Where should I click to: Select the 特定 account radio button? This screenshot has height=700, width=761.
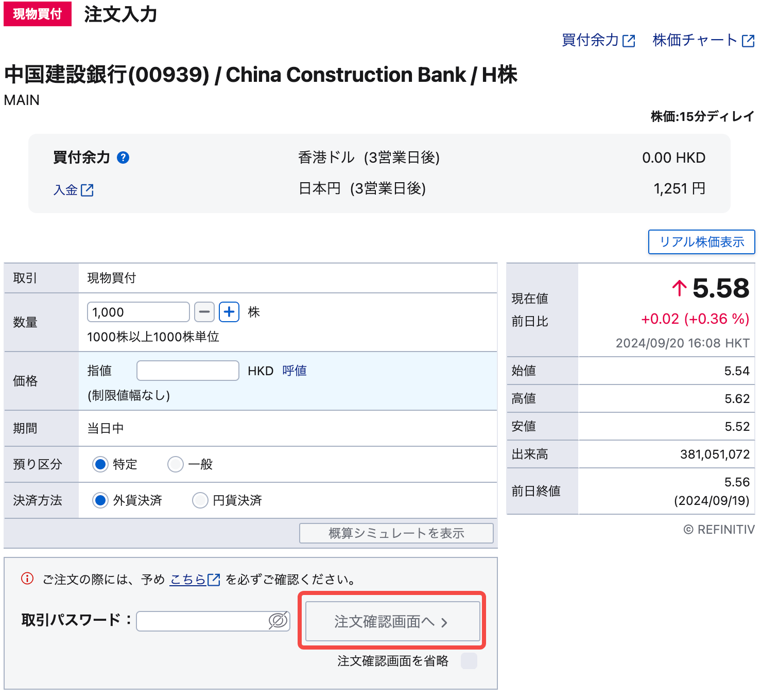(100, 464)
